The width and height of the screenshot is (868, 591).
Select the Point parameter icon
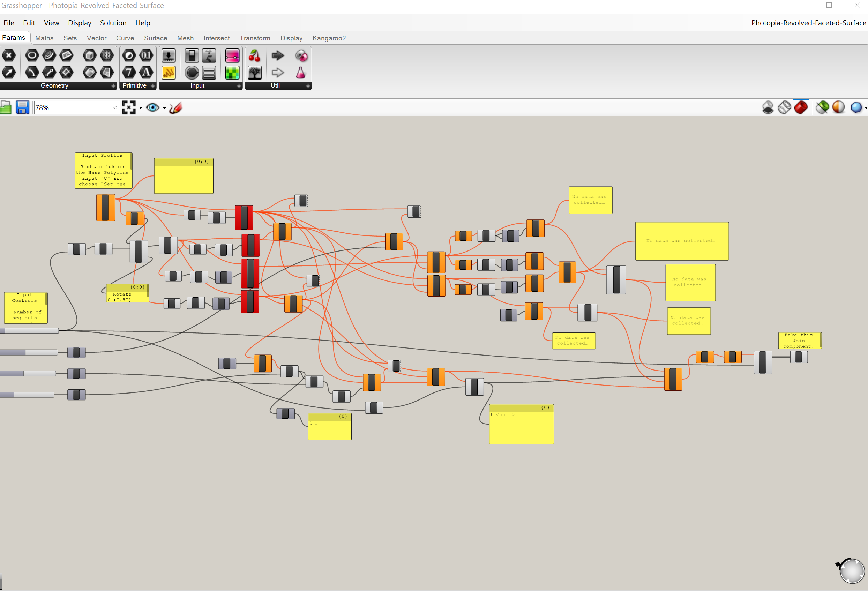coord(9,56)
